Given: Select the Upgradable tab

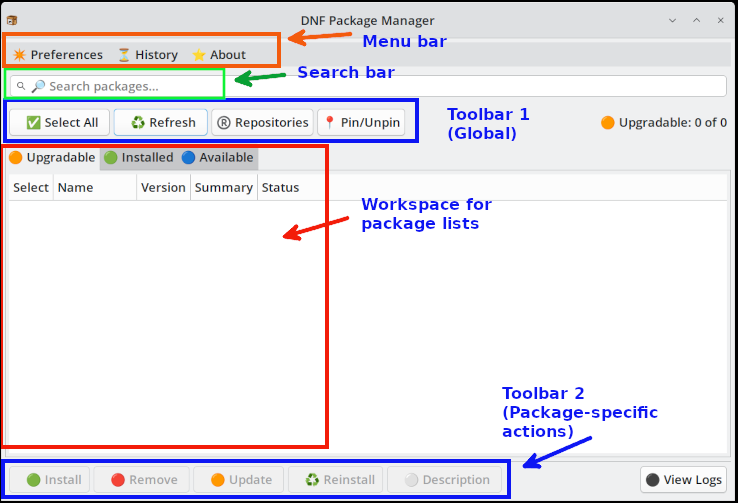Looking at the screenshot, I should (52, 158).
